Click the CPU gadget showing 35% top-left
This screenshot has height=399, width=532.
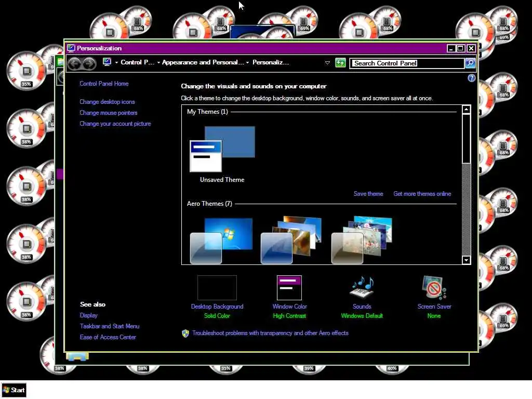(26, 71)
